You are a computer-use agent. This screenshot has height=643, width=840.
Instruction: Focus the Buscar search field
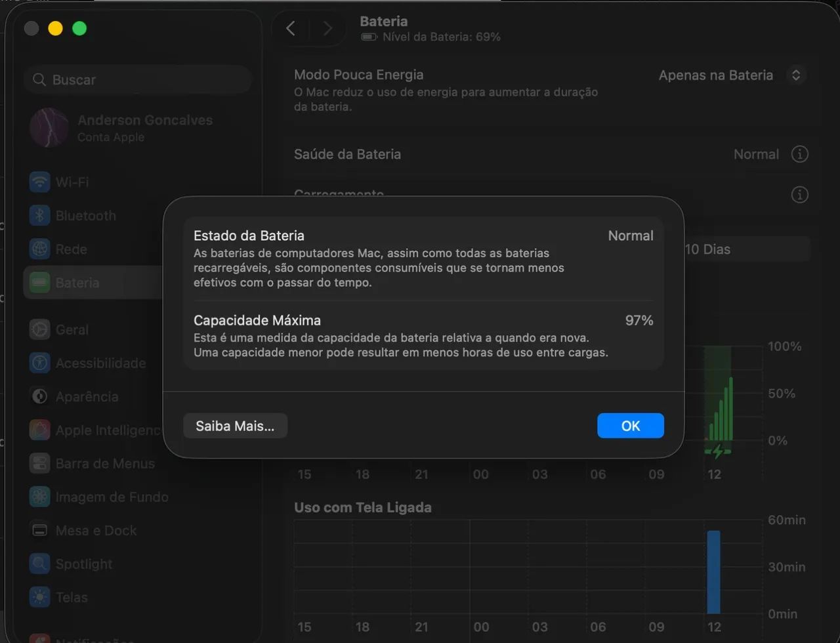138,79
